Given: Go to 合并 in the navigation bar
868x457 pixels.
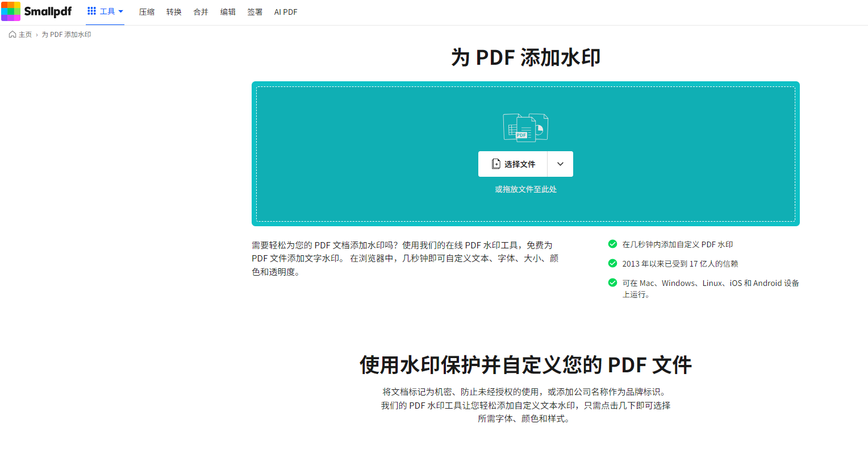Looking at the screenshot, I should pyautogui.click(x=201, y=12).
